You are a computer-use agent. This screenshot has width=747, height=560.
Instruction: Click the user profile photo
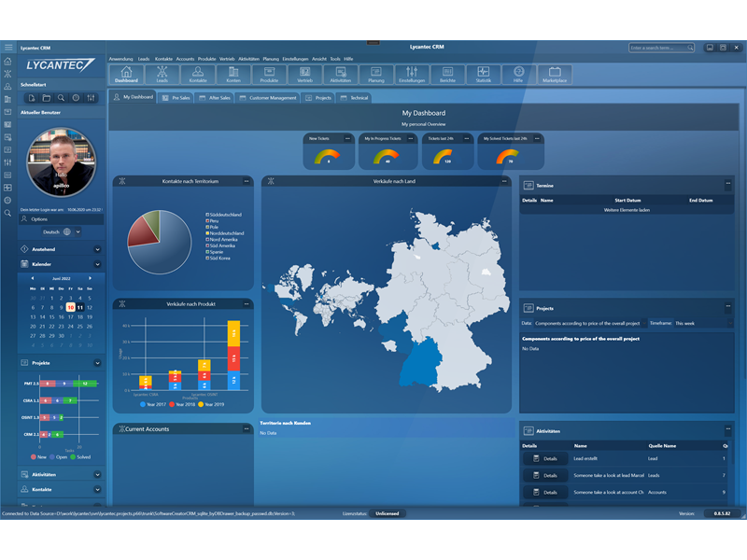pyautogui.click(x=61, y=161)
